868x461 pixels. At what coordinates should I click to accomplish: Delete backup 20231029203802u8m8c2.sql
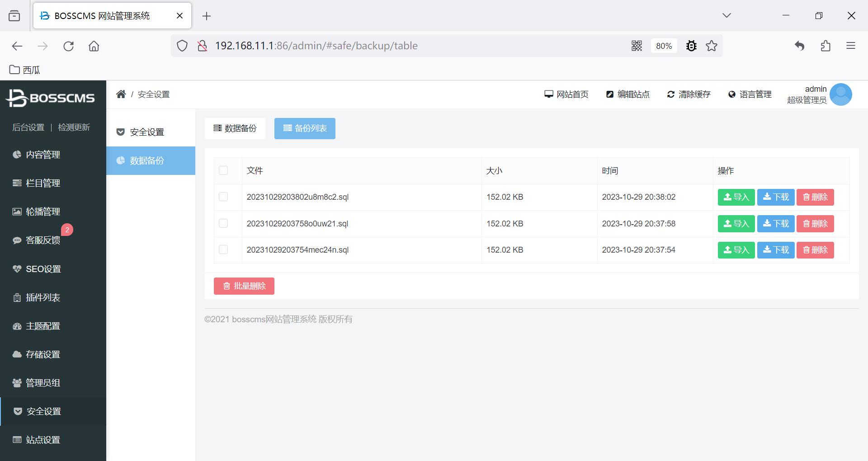coord(815,197)
